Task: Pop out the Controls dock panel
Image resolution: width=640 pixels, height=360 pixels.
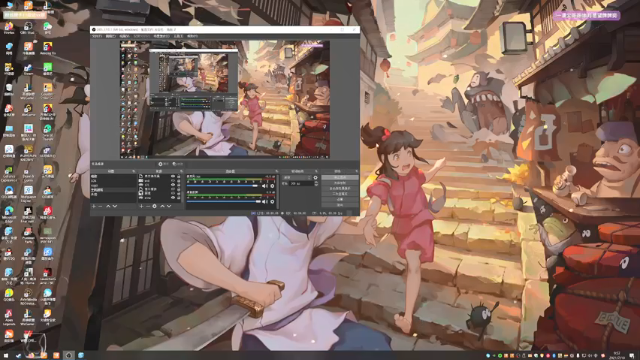Action: pyautogui.click(x=357, y=171)
